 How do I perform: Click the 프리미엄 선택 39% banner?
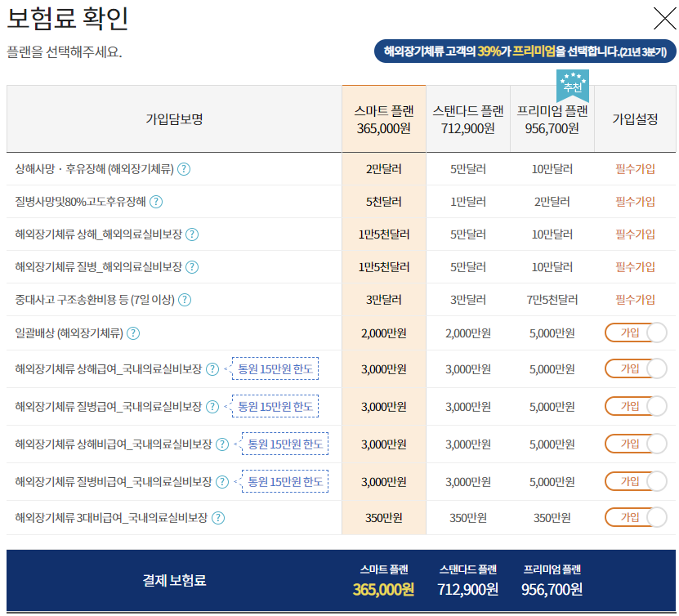(525, 51)
